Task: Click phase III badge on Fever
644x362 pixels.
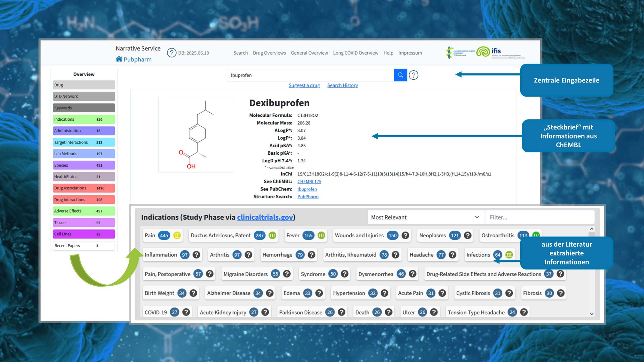Action: 321,235
